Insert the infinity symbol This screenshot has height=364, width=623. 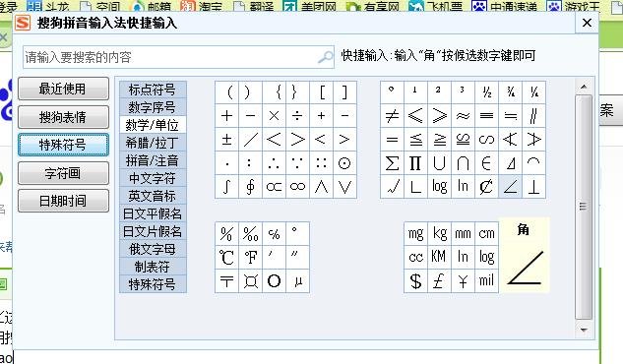click(x=297, y=187)
